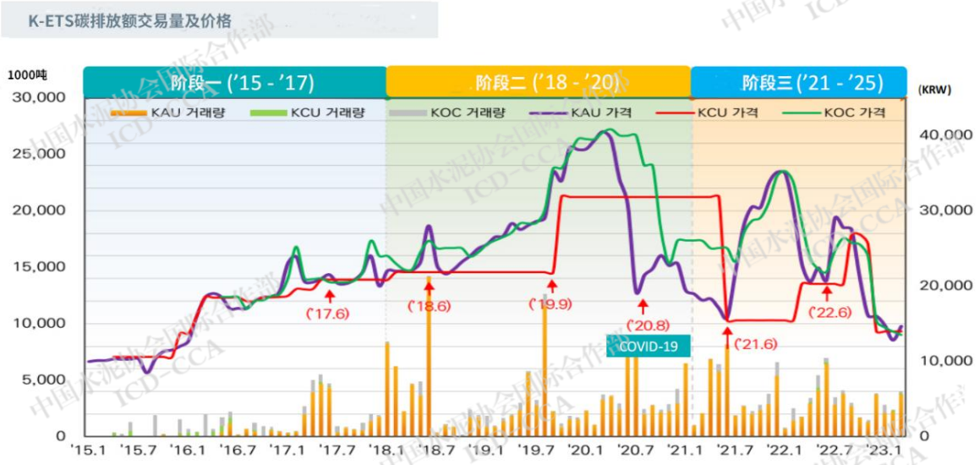The height and width of the screenshot is (465, 980).
Task: Switch to the 阶段三 ('21 - '25) tab
Action: (798, 82)
